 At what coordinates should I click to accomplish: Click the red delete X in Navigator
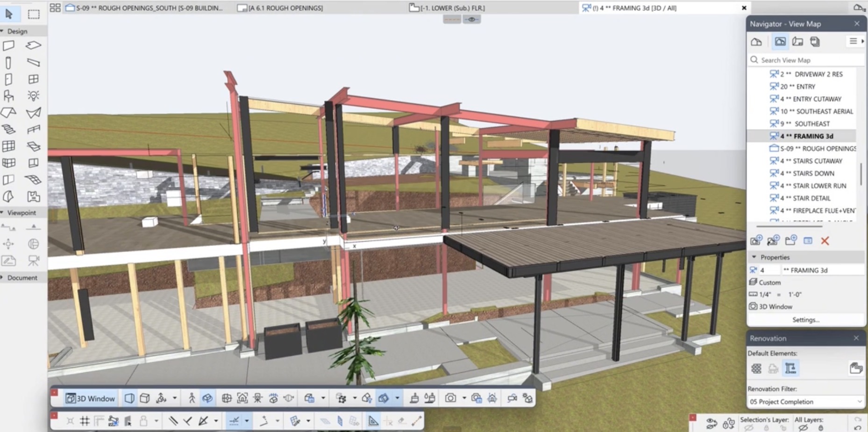825,241
